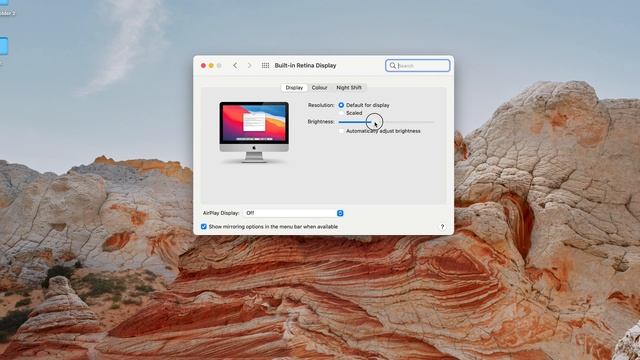
Task: Open the AirPlay Display dropdown
Action: 294,213
